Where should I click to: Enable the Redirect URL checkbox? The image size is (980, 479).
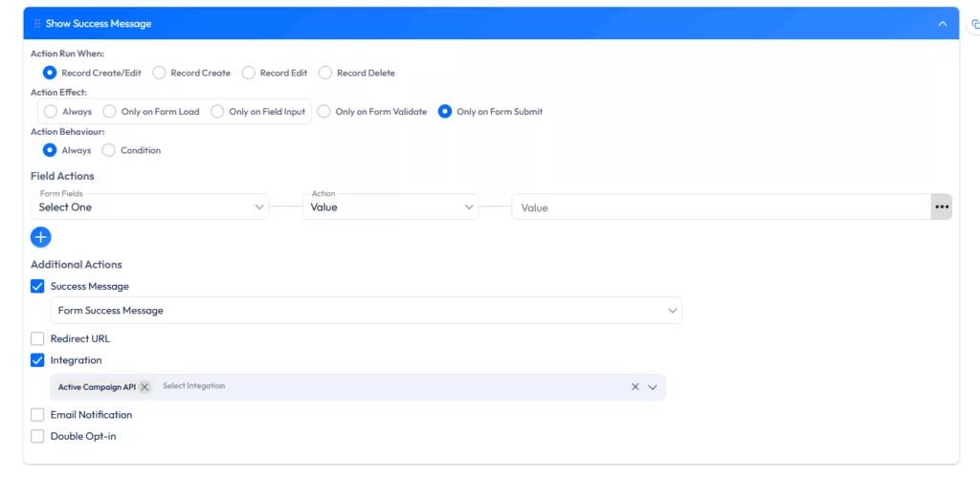click(37, 338)
